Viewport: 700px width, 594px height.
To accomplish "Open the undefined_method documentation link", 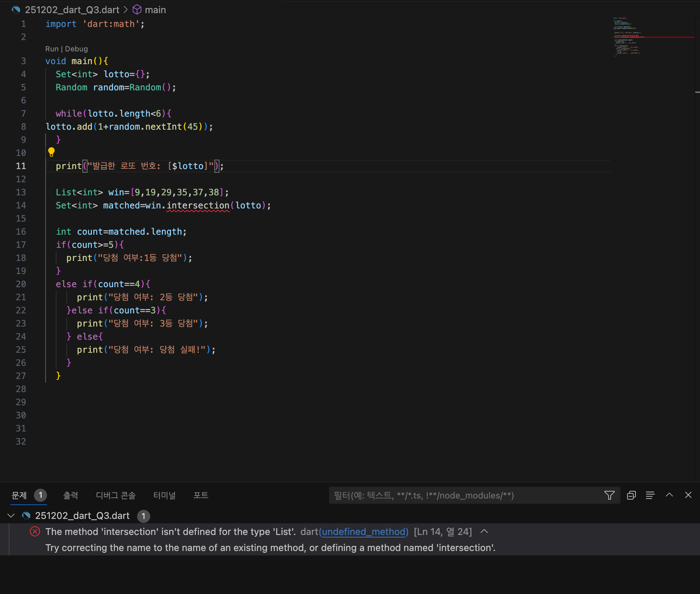I will pyautogui.click(x=363, y=532).
